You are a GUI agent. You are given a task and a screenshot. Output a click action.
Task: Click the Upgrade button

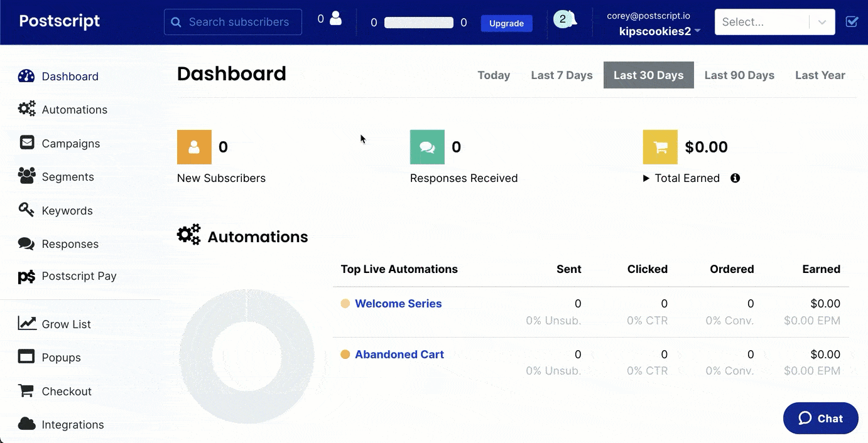coord(506,23)
